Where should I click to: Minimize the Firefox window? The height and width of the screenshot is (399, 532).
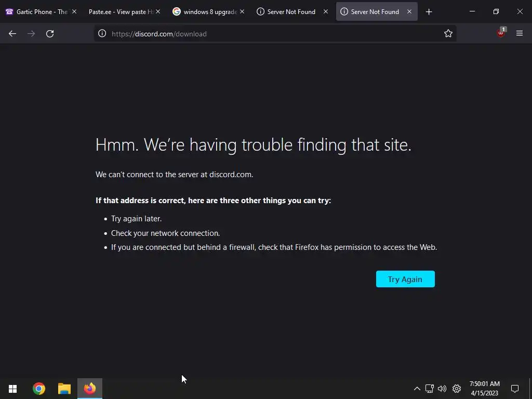pos(472,11)
